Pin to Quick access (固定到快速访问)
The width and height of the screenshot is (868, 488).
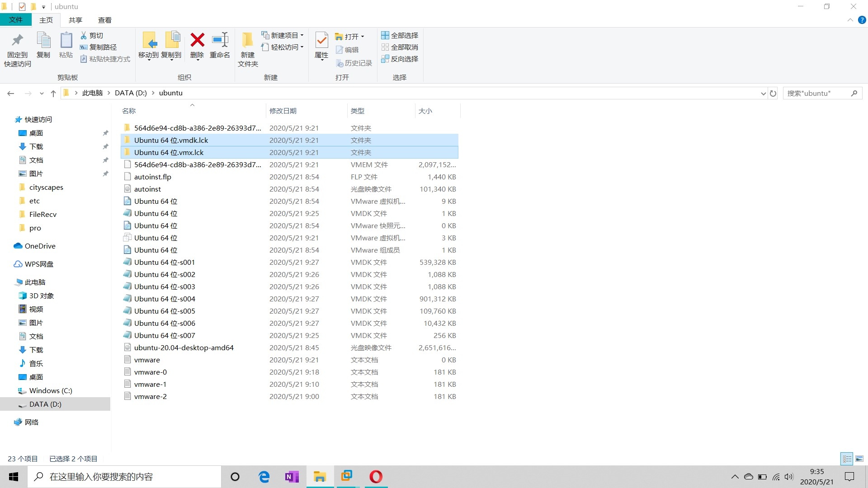pyautogui.click(x=18, y=50)
